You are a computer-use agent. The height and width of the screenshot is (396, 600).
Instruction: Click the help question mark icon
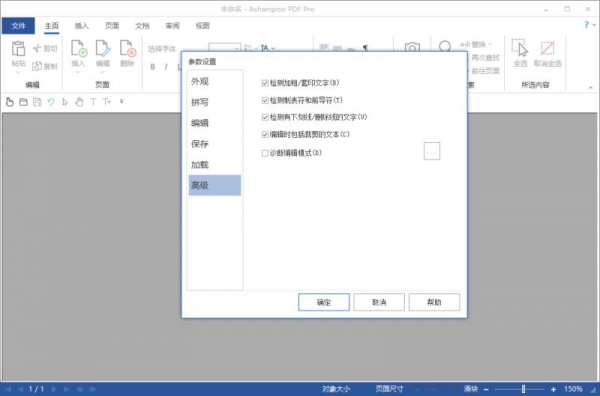586,25
